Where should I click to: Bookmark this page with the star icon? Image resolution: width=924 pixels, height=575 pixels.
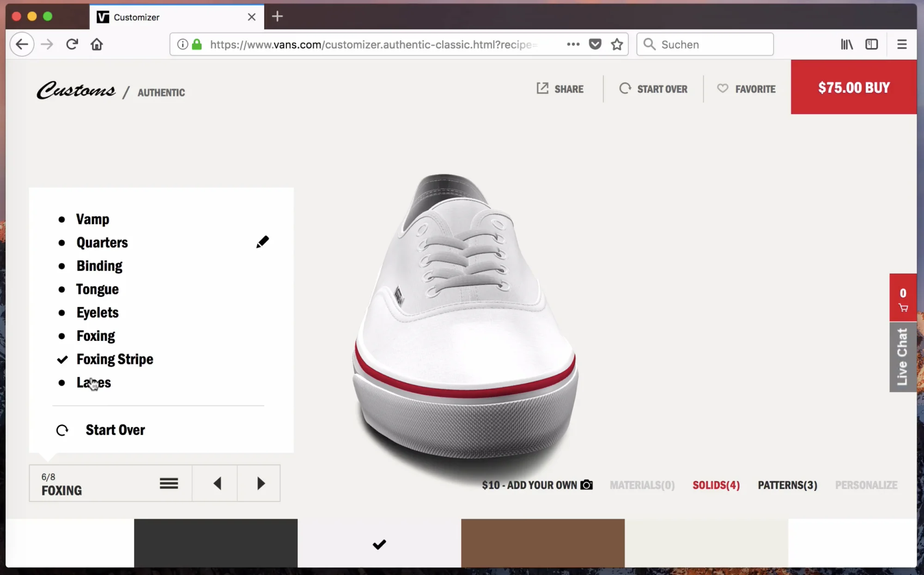(x=617, y=44)
